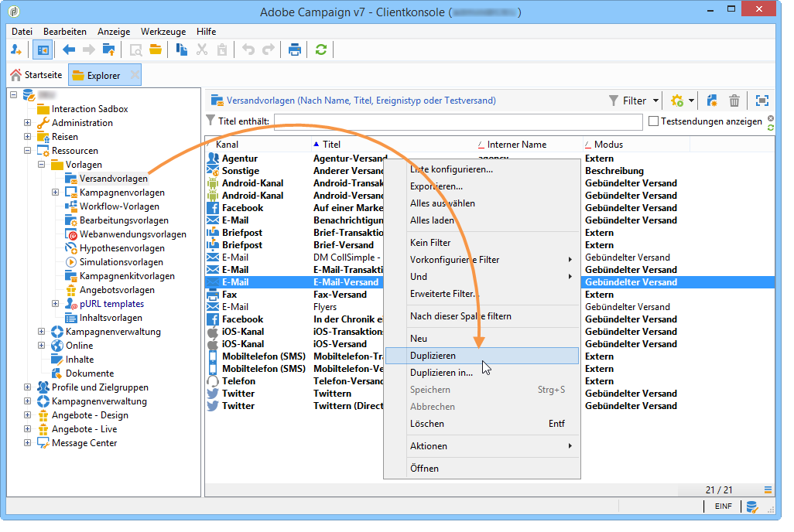The image size is (794, 532).
Task: Sort by the Titel column header
Action: (393, 145)
